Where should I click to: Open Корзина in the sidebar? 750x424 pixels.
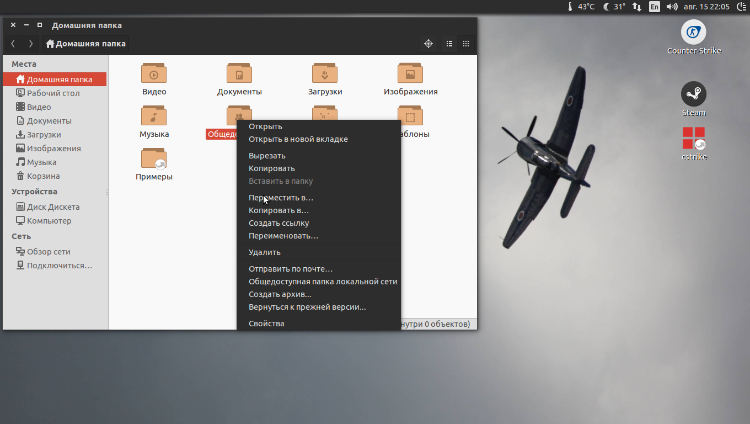pos(43,175)
